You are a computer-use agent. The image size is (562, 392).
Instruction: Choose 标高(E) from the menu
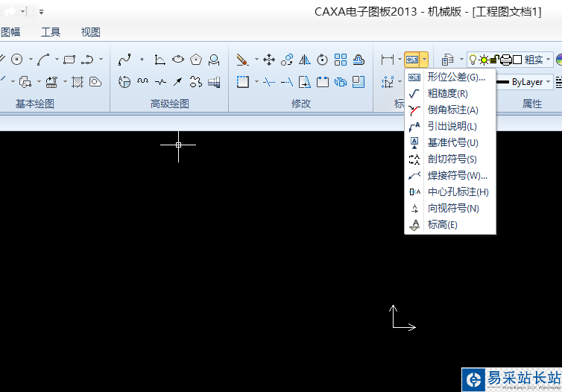point(450,224)
